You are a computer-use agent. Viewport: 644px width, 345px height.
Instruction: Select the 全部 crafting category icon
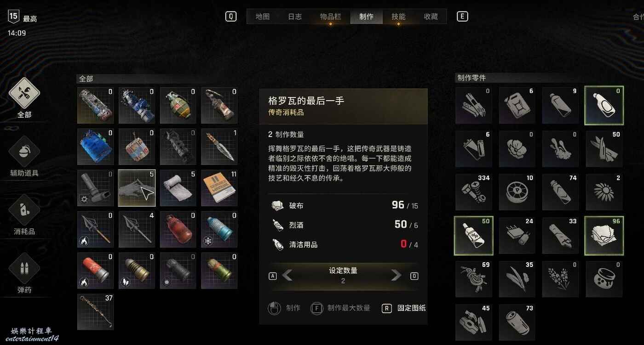(24, 93)
